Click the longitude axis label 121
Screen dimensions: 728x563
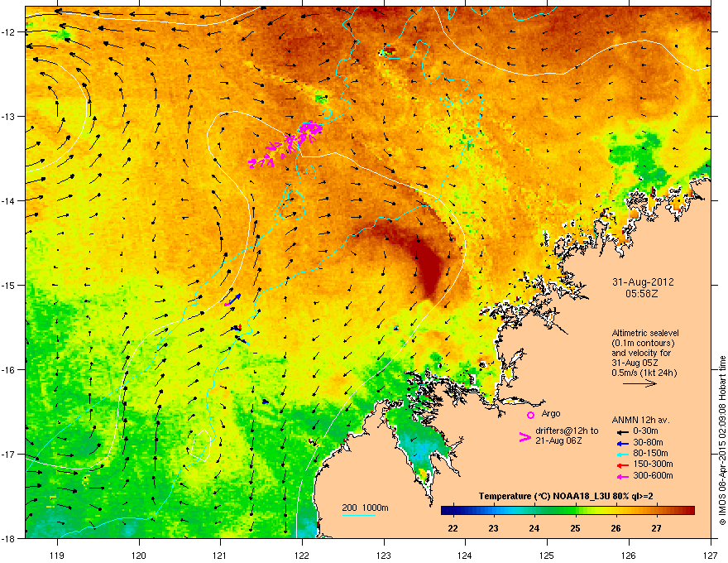click(x=220, y=555)
